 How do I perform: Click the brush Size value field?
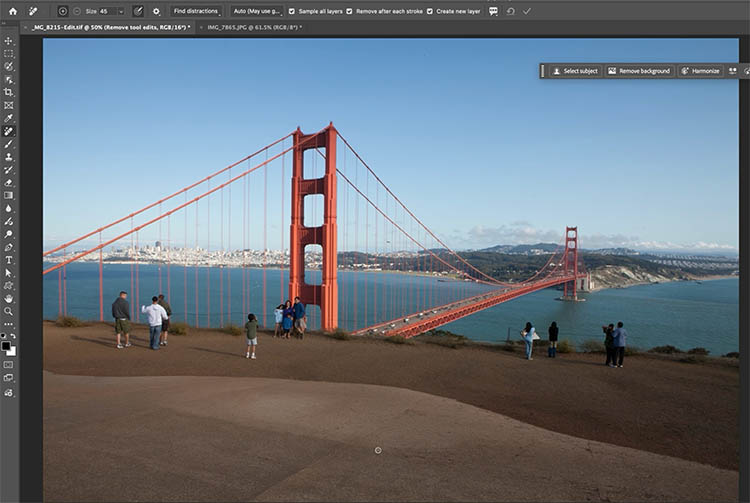point(107,11)
